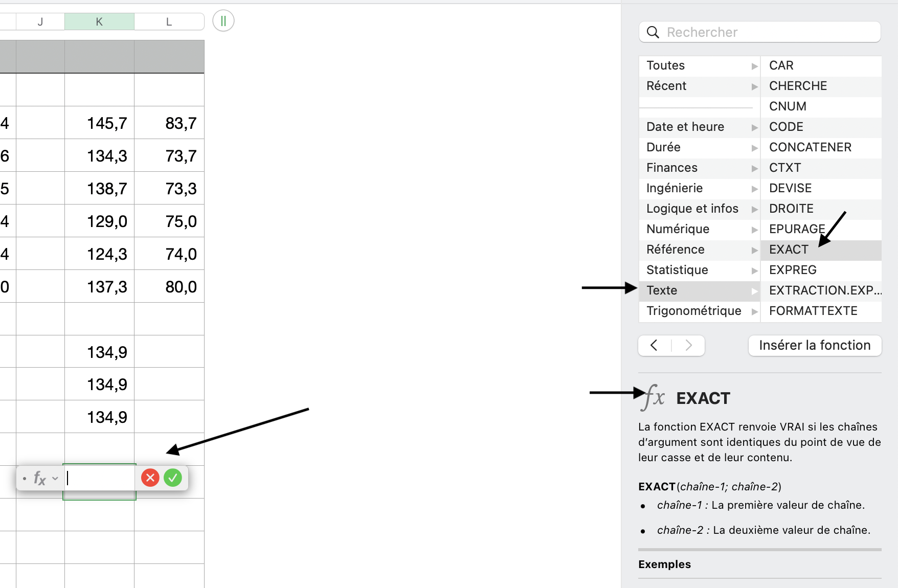Go forward with the right chevron
Screen dimensions: 898x588
688,345
